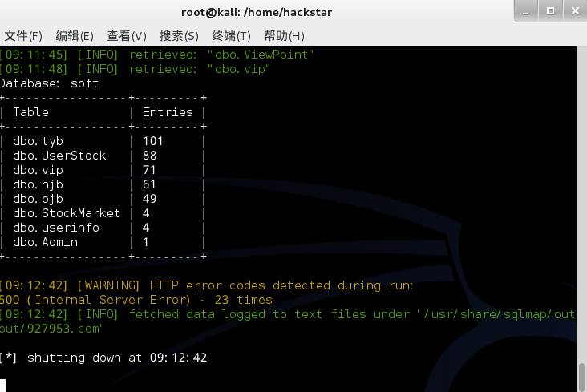The image size is (587, 392).
Task: Open the 帮助(H) menu
Action: tap(284, 36)
